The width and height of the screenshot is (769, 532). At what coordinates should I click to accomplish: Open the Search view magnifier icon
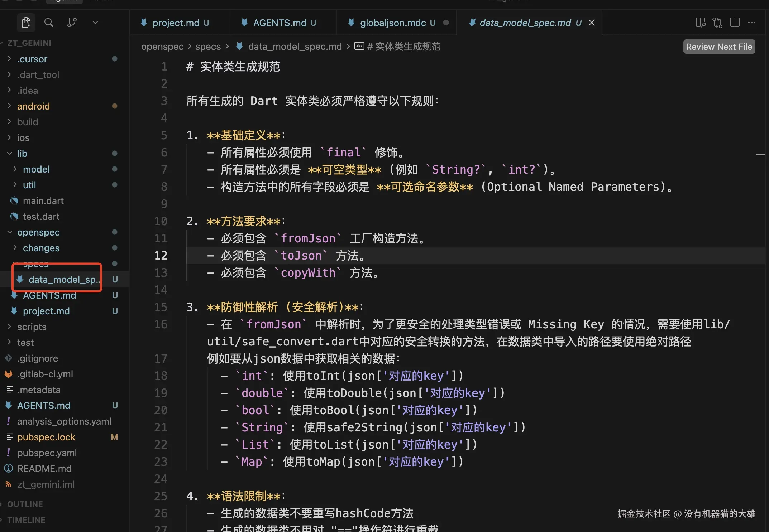49,23
